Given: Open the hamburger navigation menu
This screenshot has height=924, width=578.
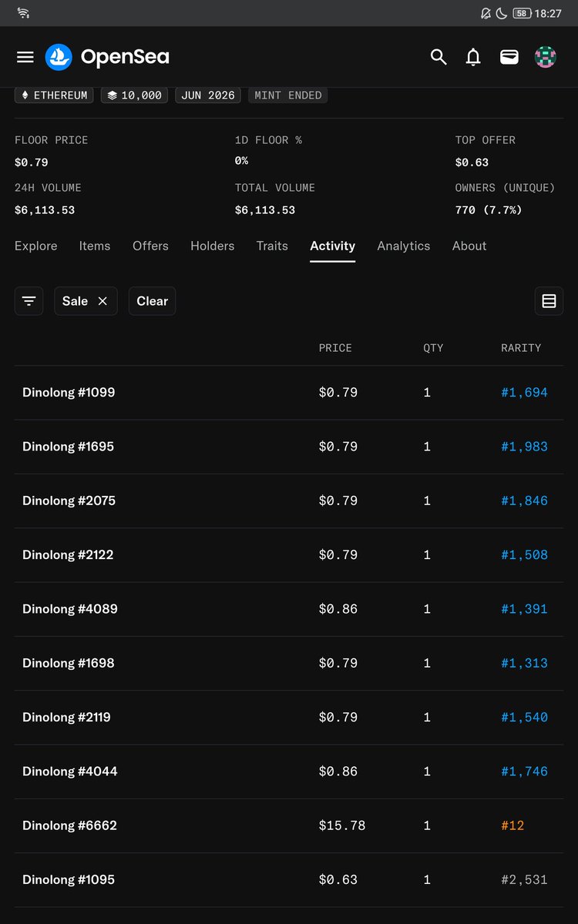Looking at the screenshot, I should tap(25, 57).
